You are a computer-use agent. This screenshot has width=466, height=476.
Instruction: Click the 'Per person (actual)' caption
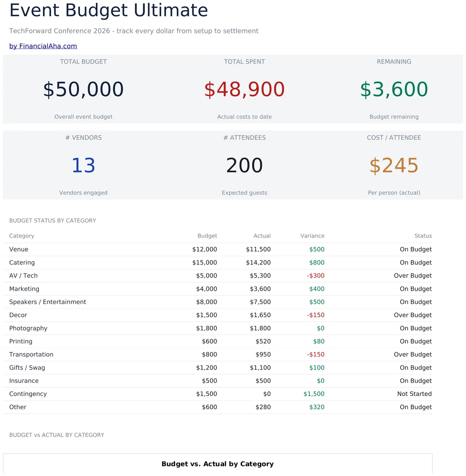394,193
